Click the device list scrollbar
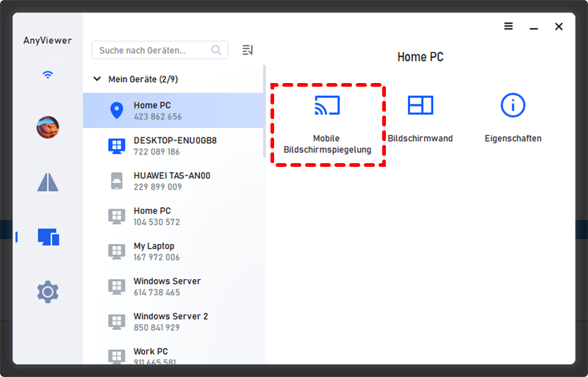The height and width of the screenshot is (377, 588). [264, 110]
